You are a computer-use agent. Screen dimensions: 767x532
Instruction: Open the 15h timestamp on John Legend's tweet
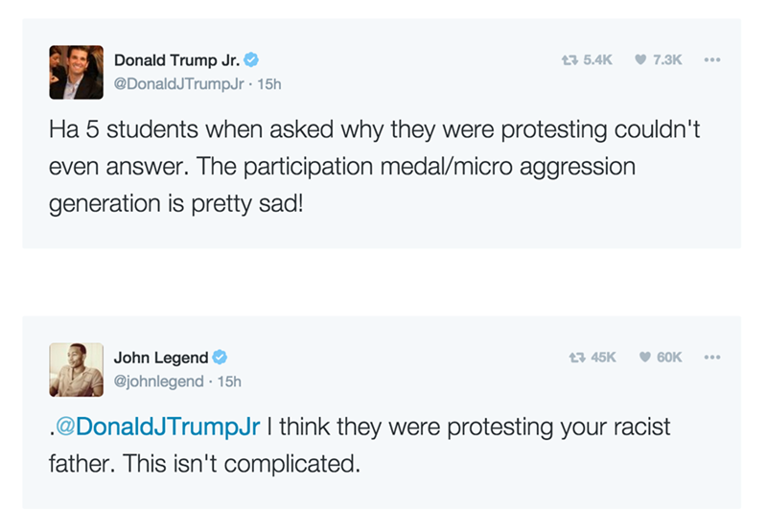[230, 382]
